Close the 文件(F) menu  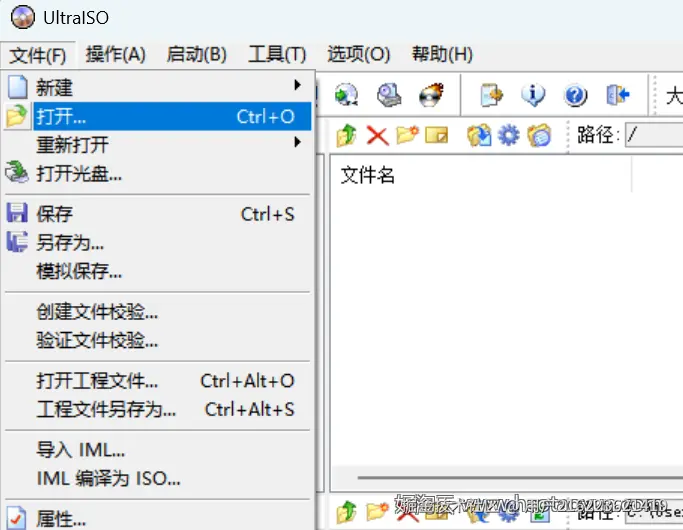coord(38,55)
